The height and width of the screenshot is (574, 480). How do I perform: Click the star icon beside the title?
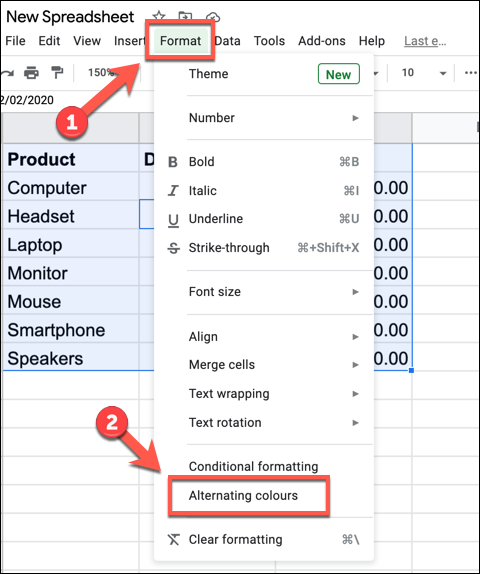[x=159, y=16]
